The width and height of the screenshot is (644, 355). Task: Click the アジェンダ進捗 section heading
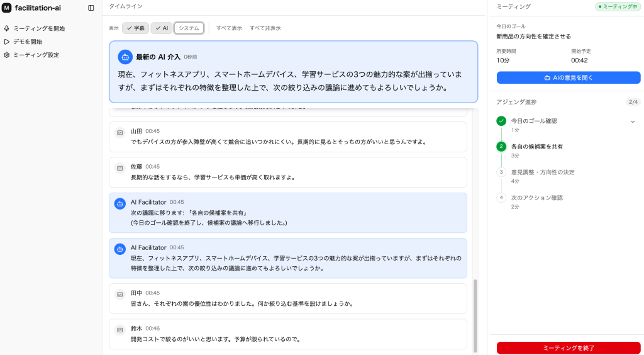click(516, 102)
